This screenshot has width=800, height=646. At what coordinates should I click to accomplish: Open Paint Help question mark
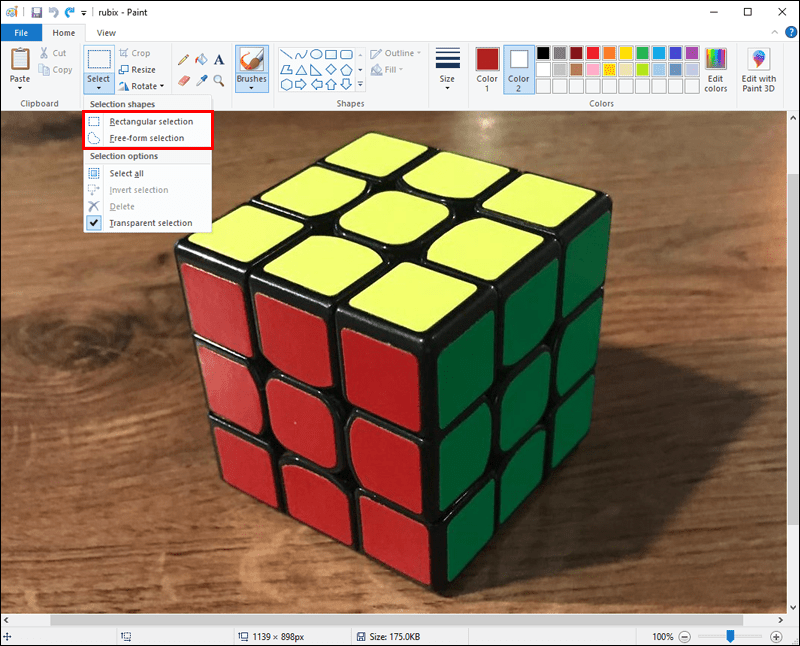791,33
